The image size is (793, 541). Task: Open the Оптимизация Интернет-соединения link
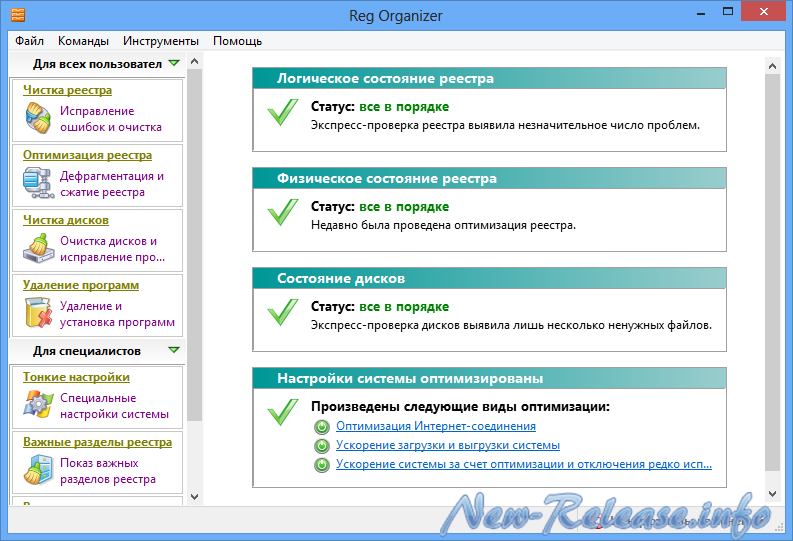(x=436, y=426)
